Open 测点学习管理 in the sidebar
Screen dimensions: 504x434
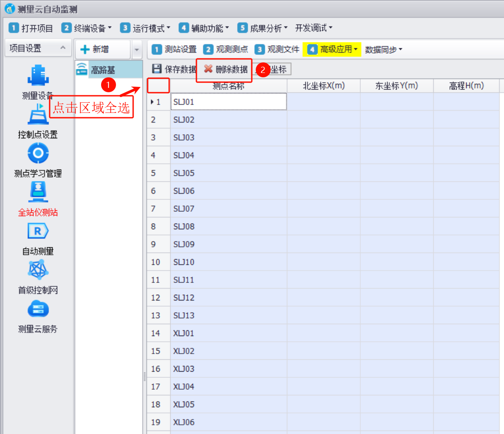point(37,154)
